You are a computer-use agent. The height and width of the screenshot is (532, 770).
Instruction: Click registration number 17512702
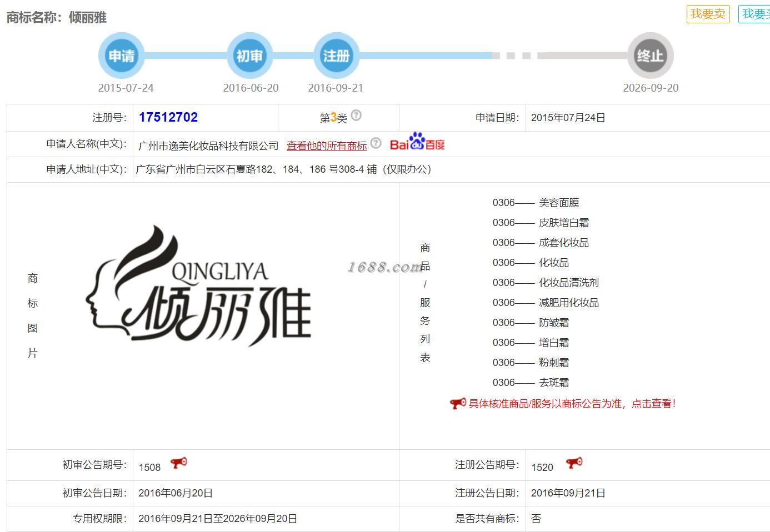pyautogui.click(x=168, y=117)
